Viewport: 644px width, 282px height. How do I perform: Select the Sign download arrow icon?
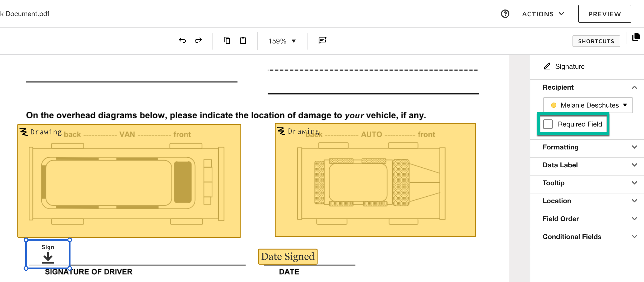point(48,257)
